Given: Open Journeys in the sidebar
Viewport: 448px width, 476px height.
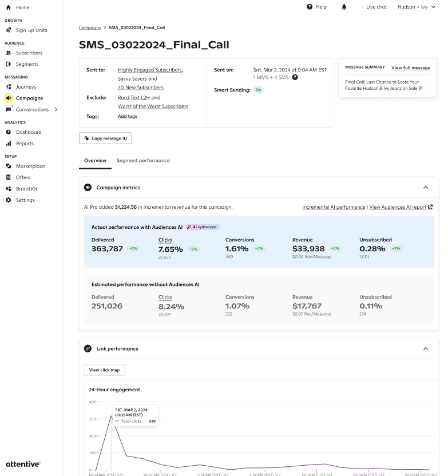Looking at the screenshot, I should click(26, 87).
